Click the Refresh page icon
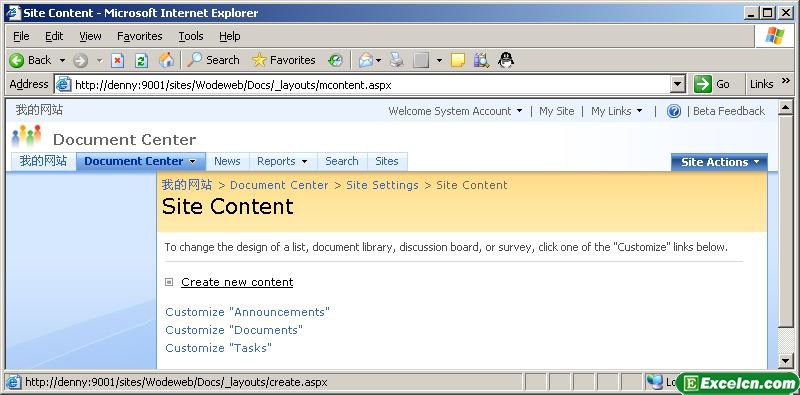Image resolution: width=800 pixels, height=395 pixels. [x=141, y=61]
